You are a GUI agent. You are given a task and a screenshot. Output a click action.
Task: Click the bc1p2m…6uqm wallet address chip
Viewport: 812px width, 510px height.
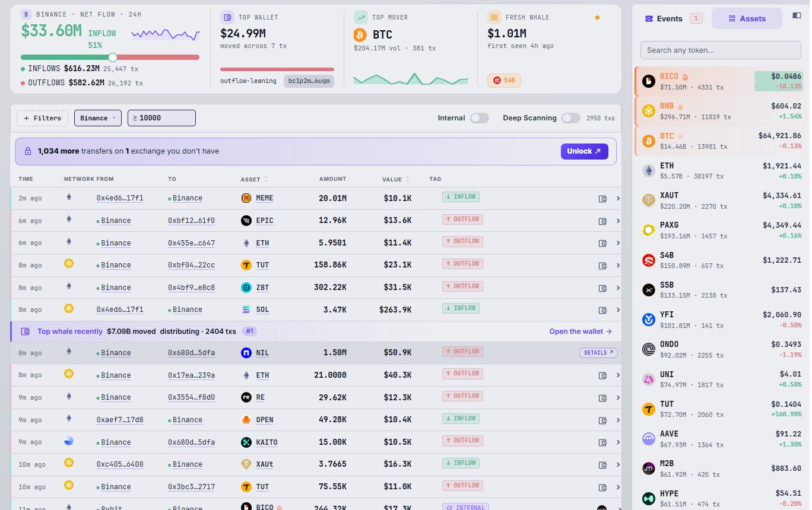pos(309,81)
